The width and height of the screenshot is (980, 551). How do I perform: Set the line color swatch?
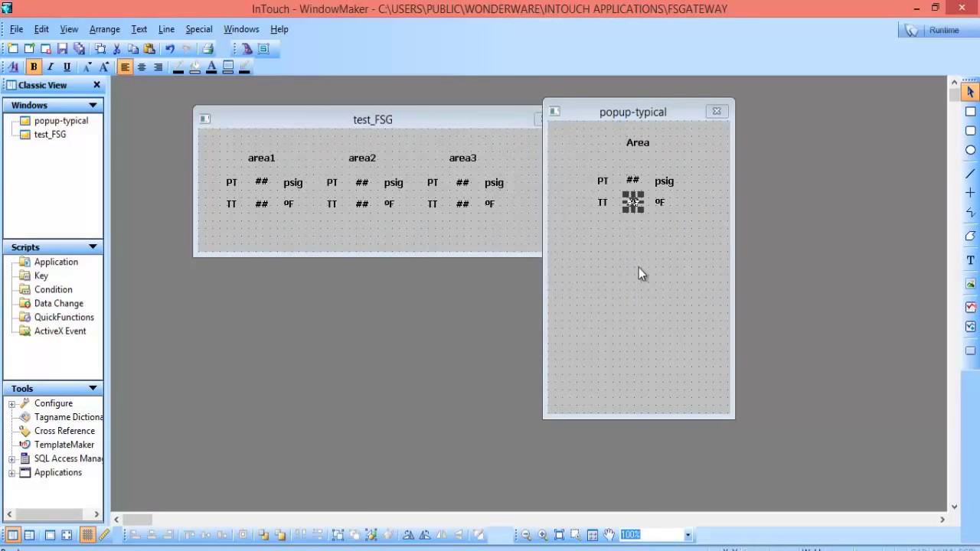[x=178, y=67]
